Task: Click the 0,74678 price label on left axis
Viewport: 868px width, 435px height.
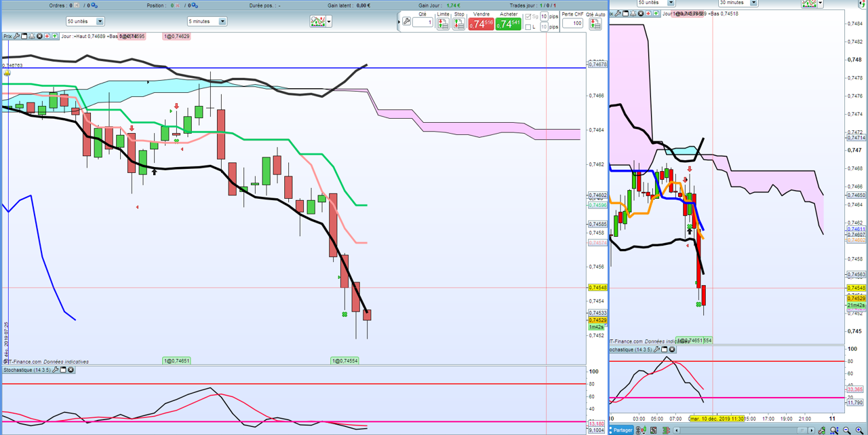Action: point(597,64)
